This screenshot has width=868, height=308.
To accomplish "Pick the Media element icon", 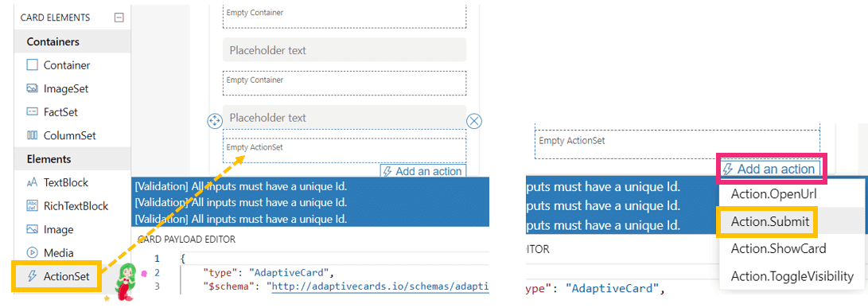I will (x=32, y=253).
